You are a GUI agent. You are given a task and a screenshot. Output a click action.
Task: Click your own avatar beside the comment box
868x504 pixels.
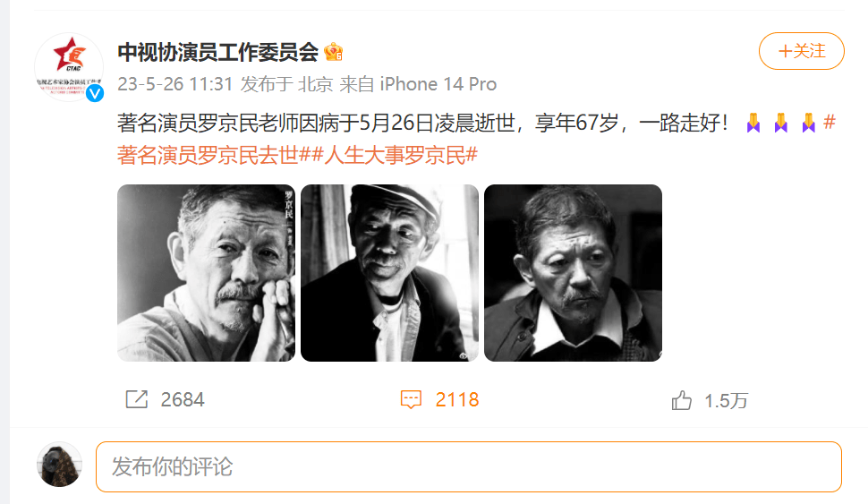[59, 465]
